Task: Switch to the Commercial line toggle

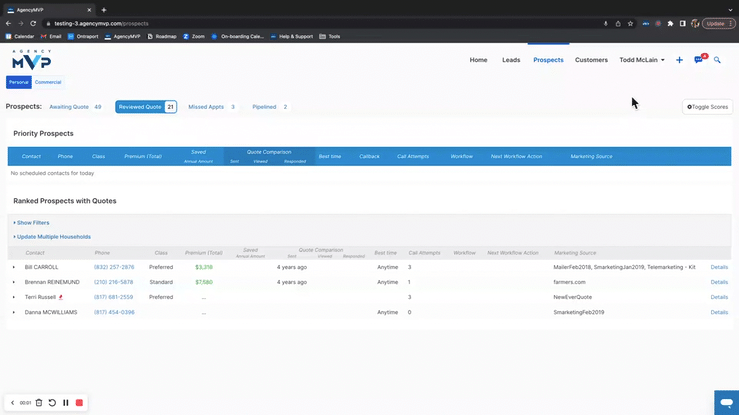Action: click(48, 82)
